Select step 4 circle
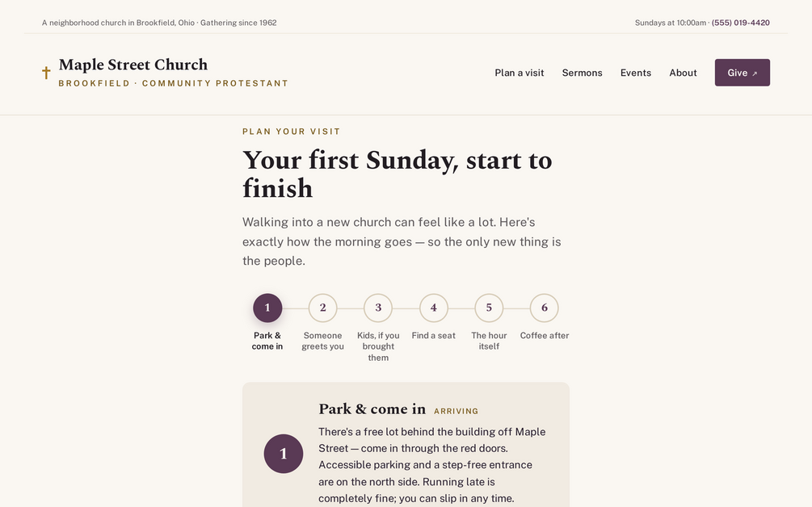Screen dimensions: 812x507 point(433,308)
